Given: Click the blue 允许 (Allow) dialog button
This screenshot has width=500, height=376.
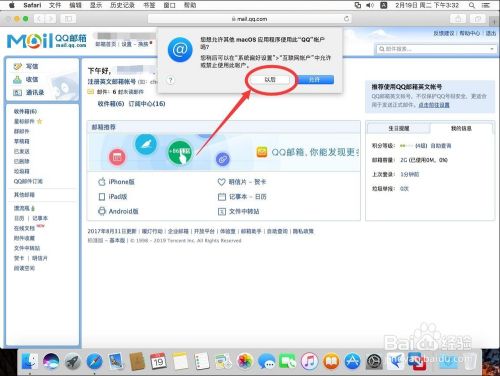Looking at the screenshot, I should point(314,80).
